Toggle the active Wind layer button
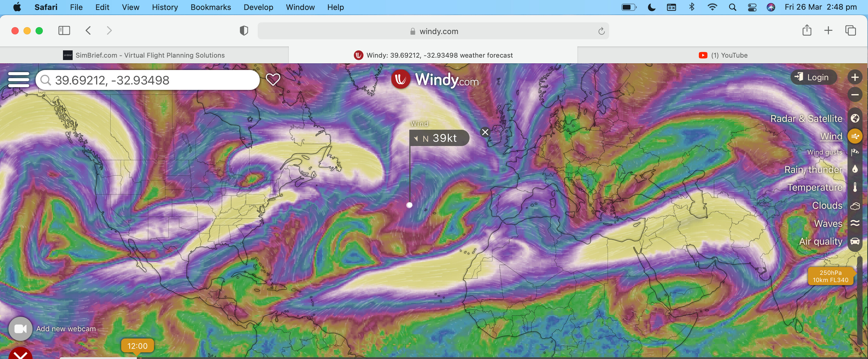Viewport: 868px width, 359px height. click(x=854, y=136)
